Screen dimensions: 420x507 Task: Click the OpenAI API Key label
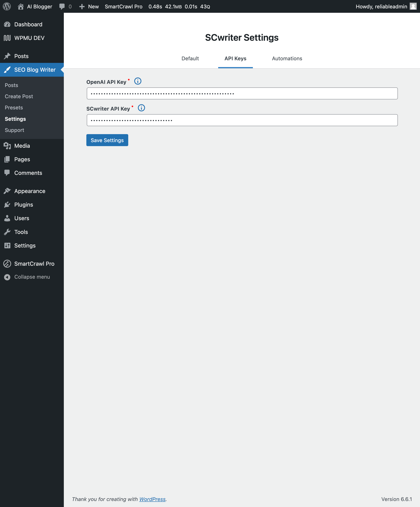106,82
